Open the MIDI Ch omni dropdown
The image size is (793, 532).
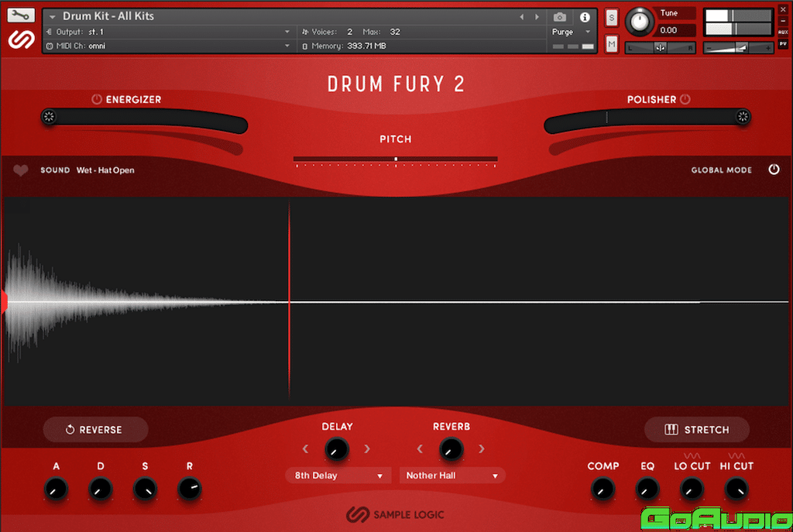(168, 46)
